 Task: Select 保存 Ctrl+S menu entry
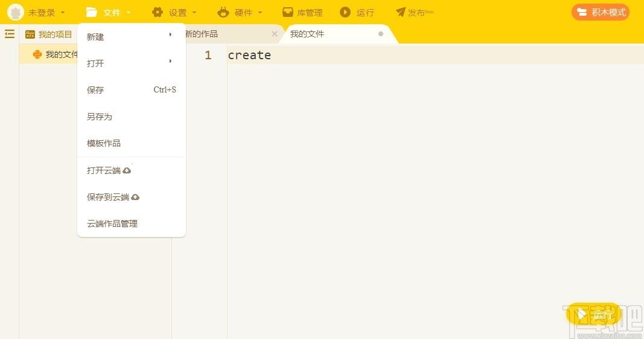pyautogui.click(x=132, y=89)
